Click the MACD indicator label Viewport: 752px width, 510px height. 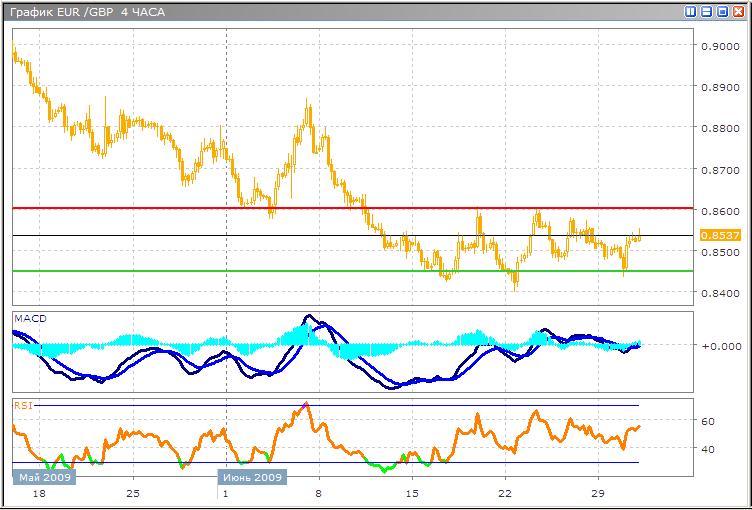coord(30,318)
